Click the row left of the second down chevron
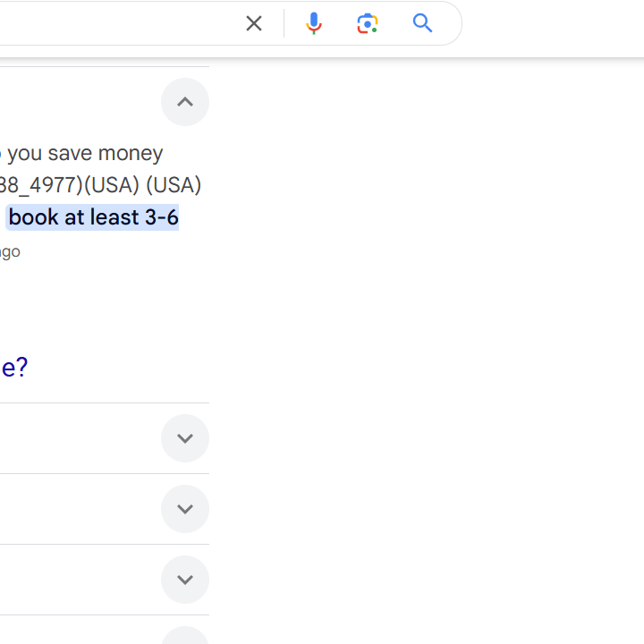This screenshot has height=644, width=644. pos(72,509)
